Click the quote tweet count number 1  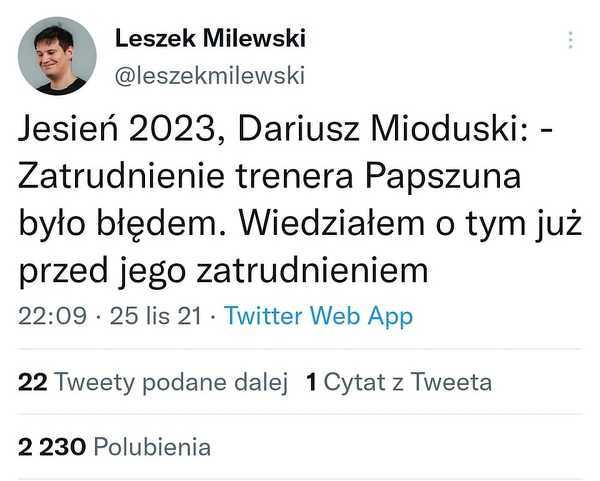pyautogui.click(x=312, y=382)
